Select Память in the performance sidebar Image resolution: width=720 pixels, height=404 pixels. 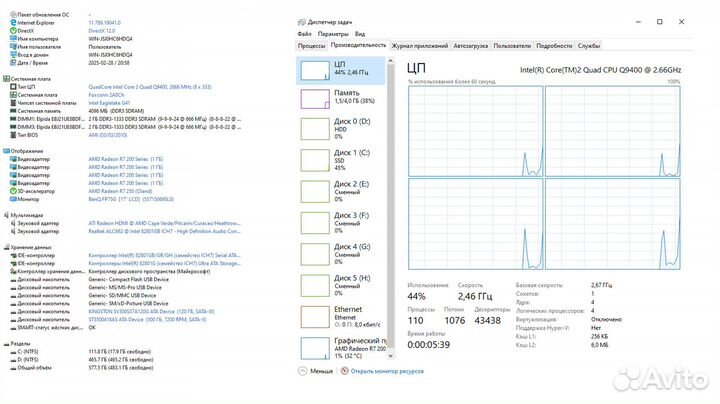(x=340, y=98)
